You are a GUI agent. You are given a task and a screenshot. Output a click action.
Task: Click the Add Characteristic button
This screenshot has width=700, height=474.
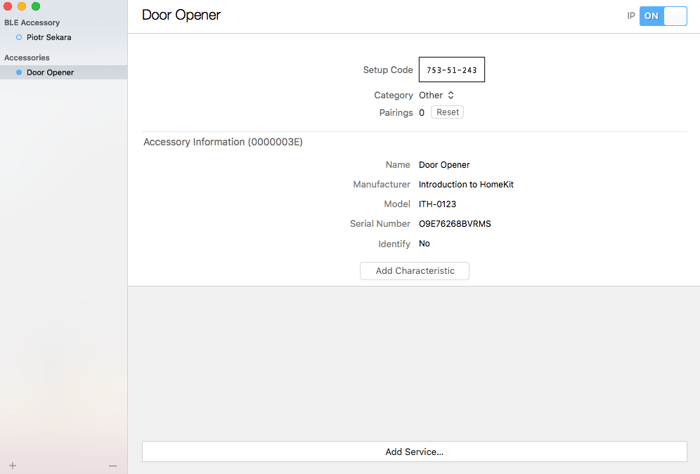(x=414, y=271)
